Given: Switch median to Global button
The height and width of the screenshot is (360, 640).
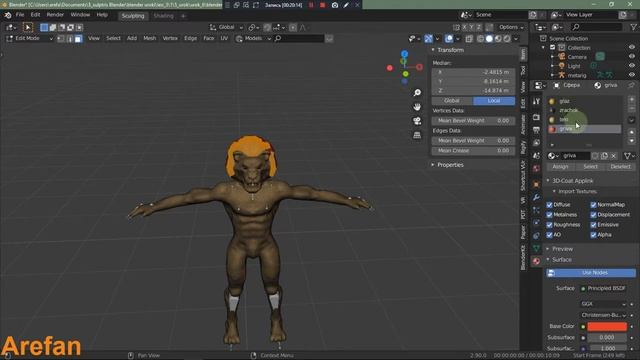Looking at the screenshot, I should [452, 101].
